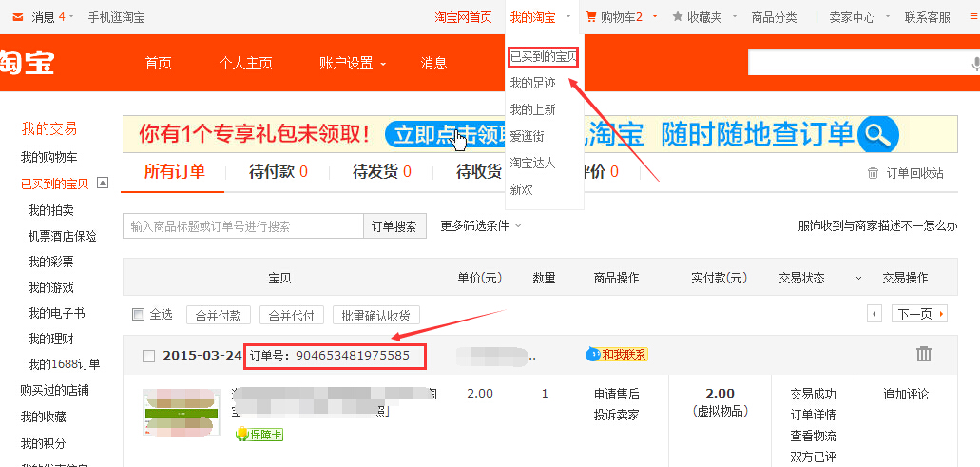Select 我的足迹 in the dropdown menu
The height and width of the screenshot is (467, 980).
tap(532, 83)
